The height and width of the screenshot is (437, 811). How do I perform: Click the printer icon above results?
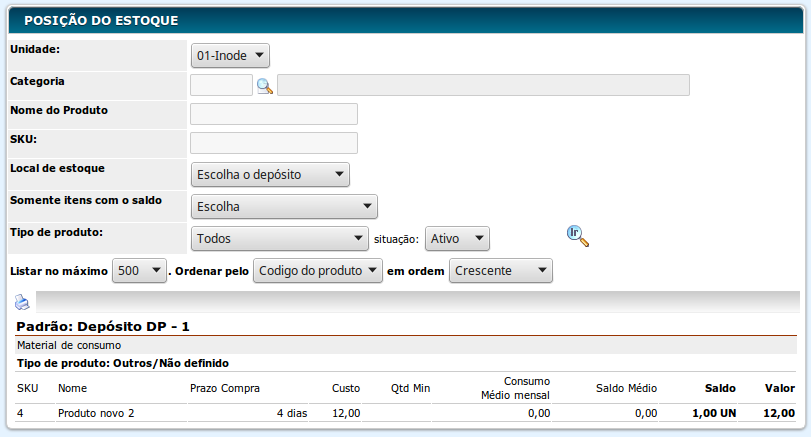coord(22,302)
